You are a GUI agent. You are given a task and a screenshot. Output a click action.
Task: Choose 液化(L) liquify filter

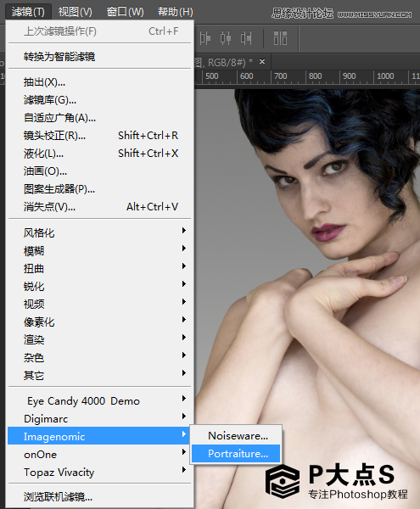pyautogui.click(x=99, y=154)
